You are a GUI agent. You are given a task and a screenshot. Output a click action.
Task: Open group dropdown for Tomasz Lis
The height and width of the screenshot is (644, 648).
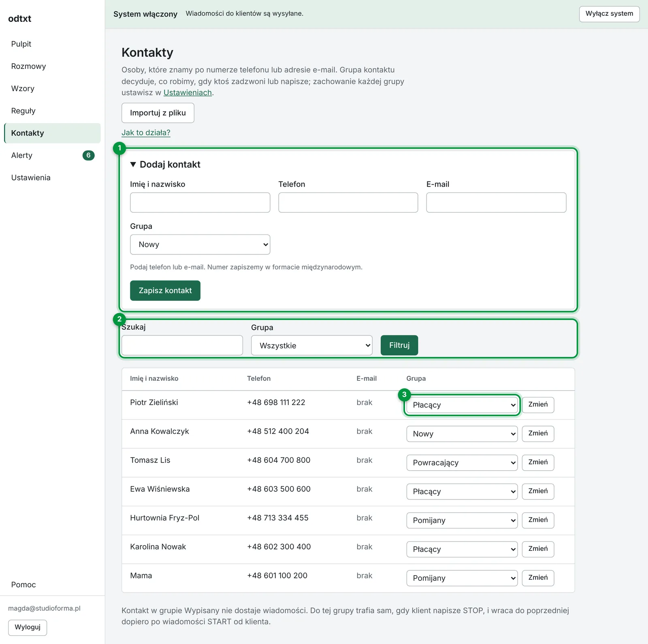tap(462, 463)
